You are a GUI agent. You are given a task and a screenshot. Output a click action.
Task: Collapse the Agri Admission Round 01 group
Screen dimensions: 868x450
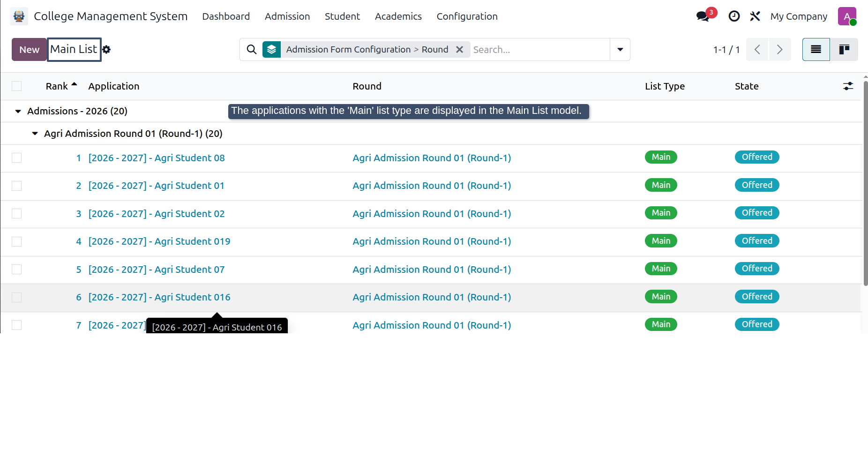point(35,134)
